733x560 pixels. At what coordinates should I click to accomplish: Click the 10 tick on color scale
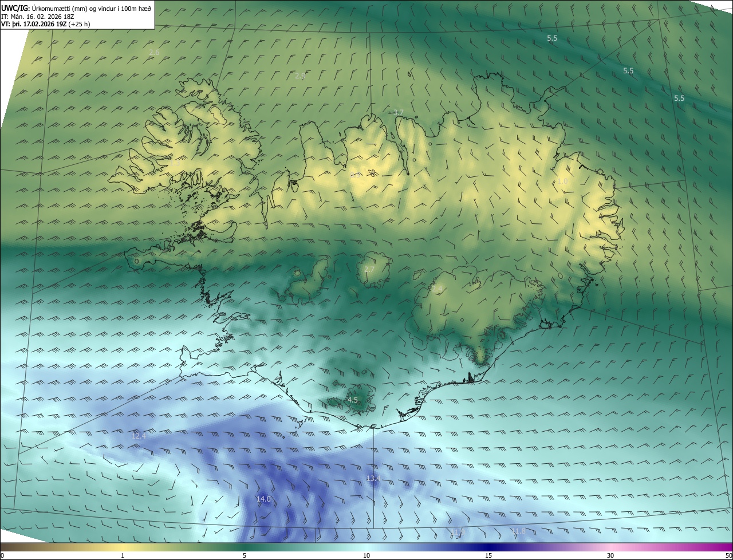pos(366,555)
